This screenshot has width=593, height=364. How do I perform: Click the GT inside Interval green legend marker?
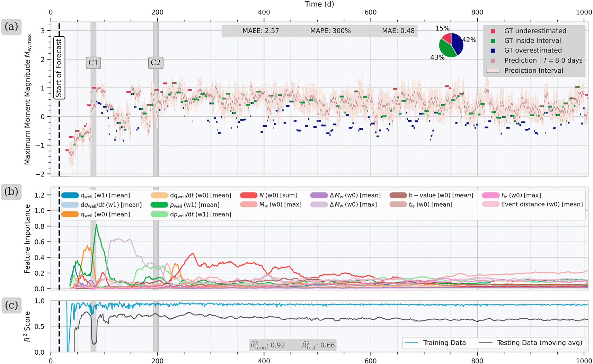point(493,41)
